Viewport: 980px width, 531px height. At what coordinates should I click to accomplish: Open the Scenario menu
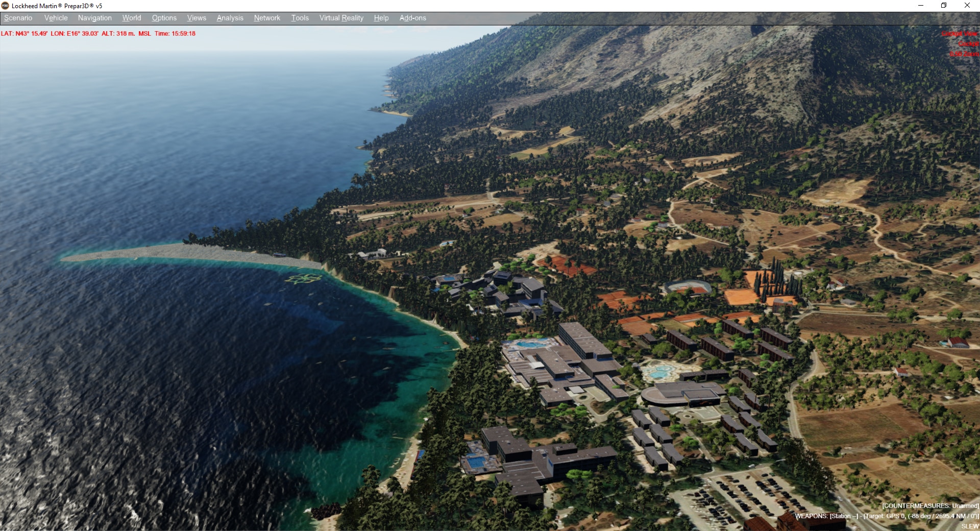(x=18, y=18)
